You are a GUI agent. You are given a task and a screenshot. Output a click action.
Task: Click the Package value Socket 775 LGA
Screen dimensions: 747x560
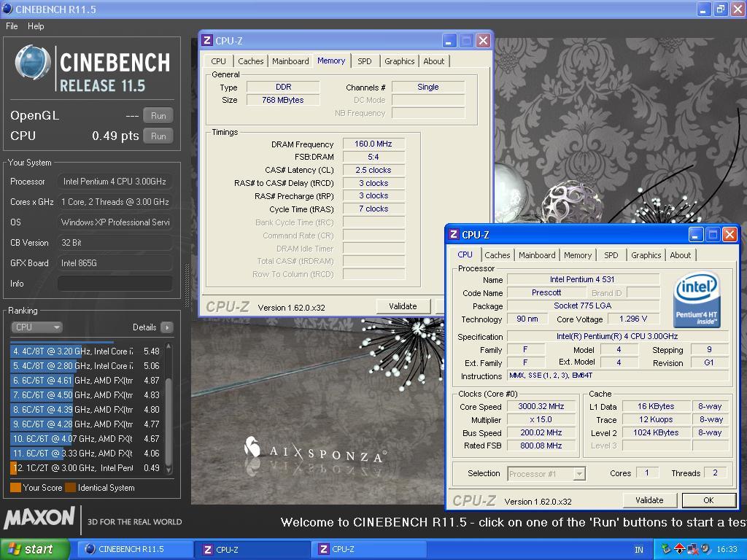583,306
